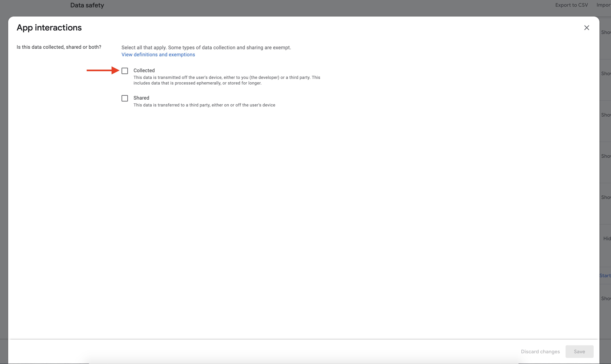Click the Collected description paragraph

(227, 80)
